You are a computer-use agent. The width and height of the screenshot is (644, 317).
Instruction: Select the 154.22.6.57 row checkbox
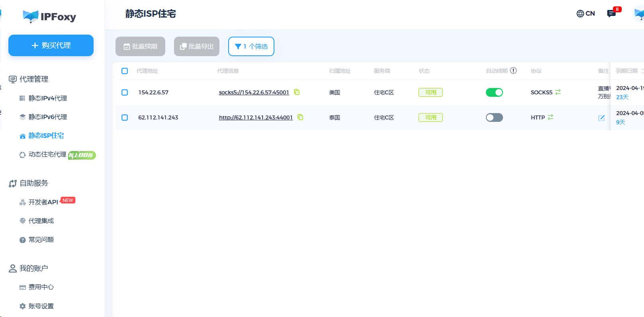[x=125, y=92]
